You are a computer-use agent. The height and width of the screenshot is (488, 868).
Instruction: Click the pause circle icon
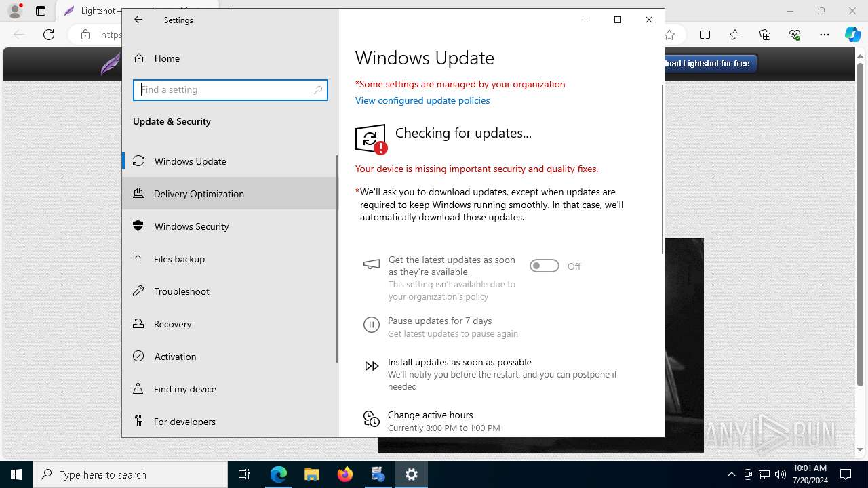click(x=372, y=325)
